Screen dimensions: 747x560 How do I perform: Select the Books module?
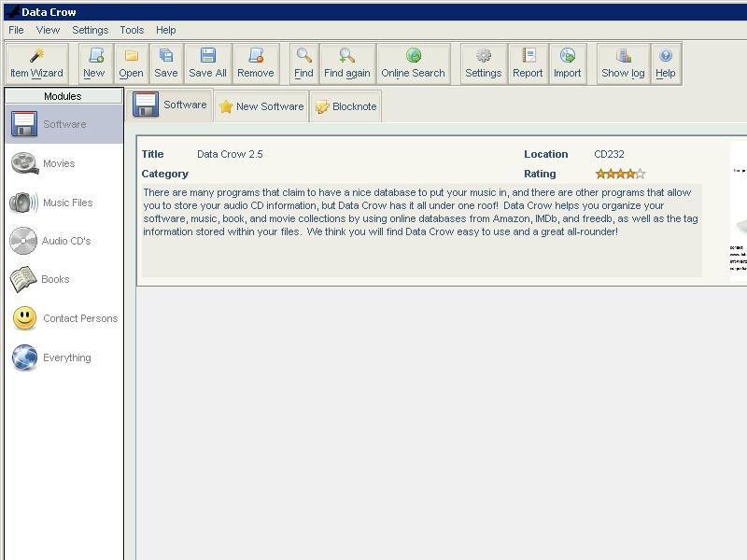pos(63,279)
